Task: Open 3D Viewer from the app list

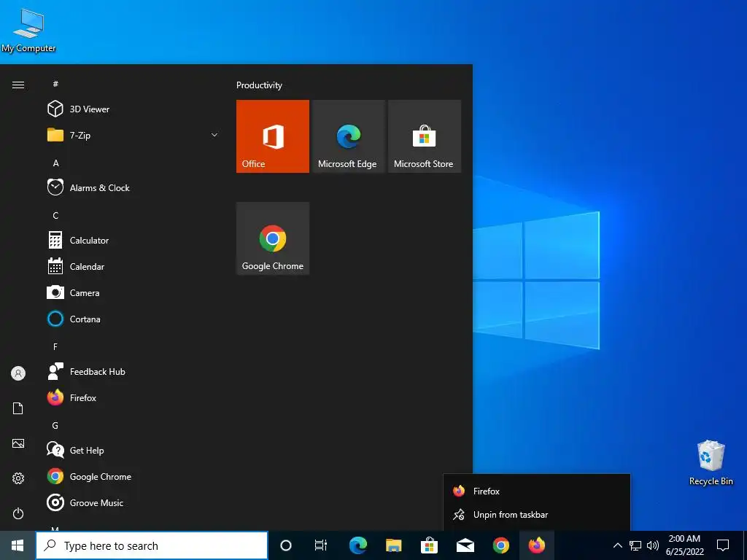Action: (x=133, y=109)
